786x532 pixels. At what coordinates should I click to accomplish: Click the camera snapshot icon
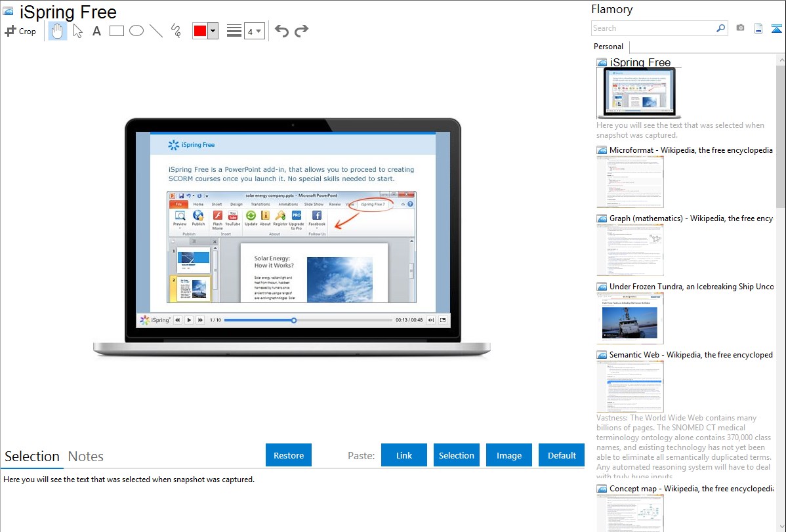pos(740,28)
